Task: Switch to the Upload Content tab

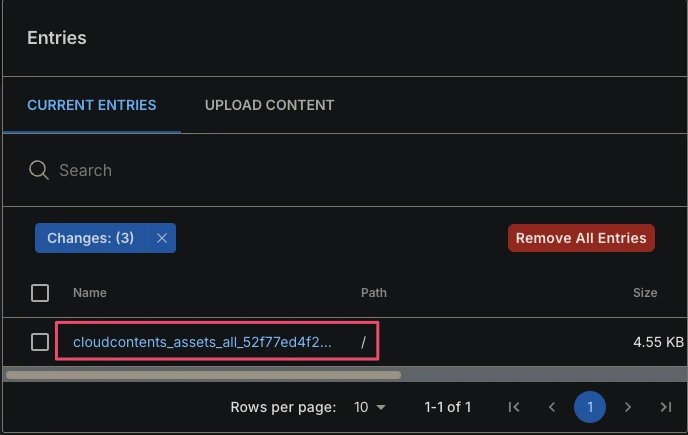Action: click(x=269, y=105)
